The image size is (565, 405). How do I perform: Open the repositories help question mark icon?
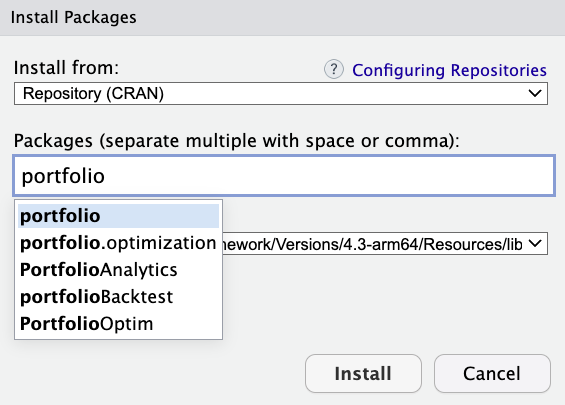(x=334, y=69)
